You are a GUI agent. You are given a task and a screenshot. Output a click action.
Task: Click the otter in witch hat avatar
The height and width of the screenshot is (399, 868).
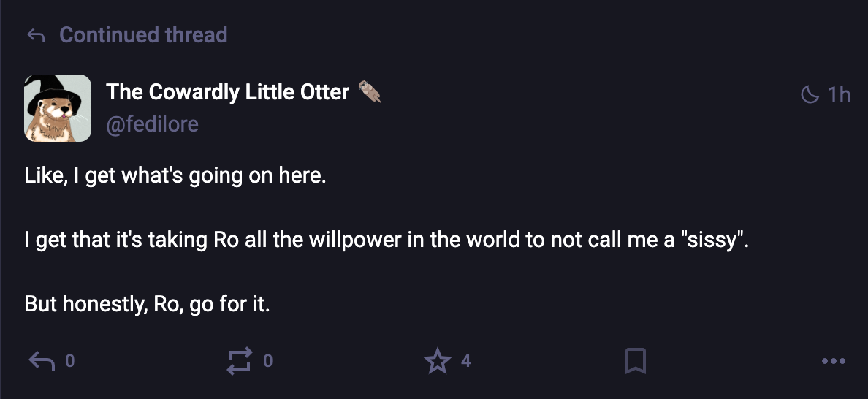tap(58, 108)
